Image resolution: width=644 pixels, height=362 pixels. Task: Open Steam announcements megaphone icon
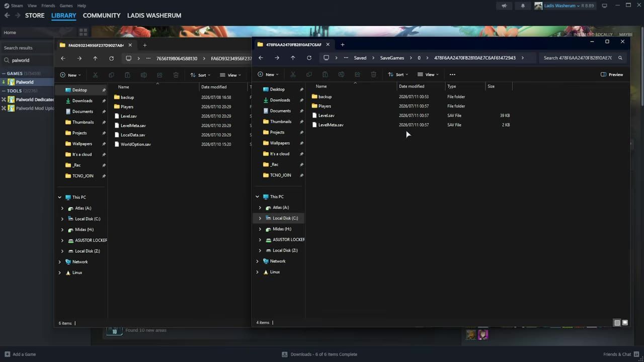504,6
